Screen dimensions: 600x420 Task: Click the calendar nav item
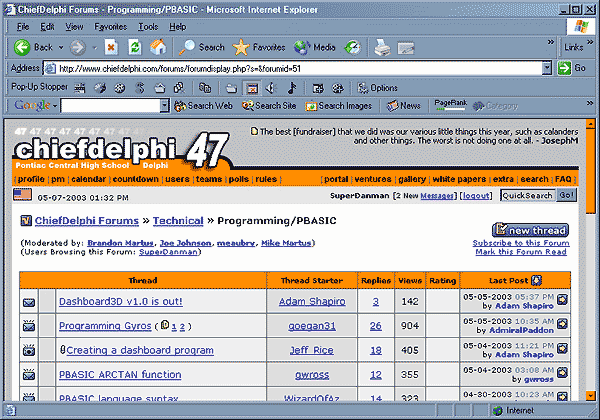tap(88, 179)
